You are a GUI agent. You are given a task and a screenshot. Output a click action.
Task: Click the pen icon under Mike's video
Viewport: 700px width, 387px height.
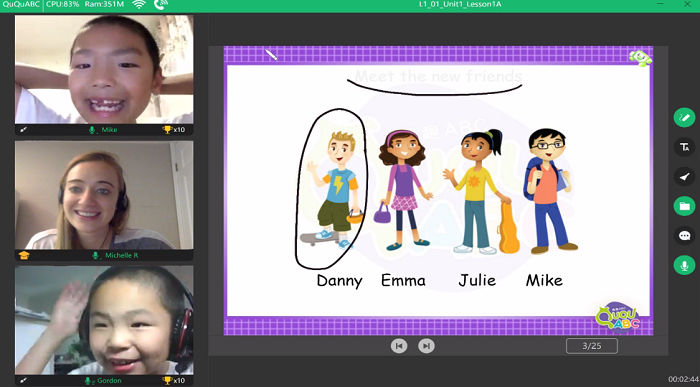(x=23, y=130)
